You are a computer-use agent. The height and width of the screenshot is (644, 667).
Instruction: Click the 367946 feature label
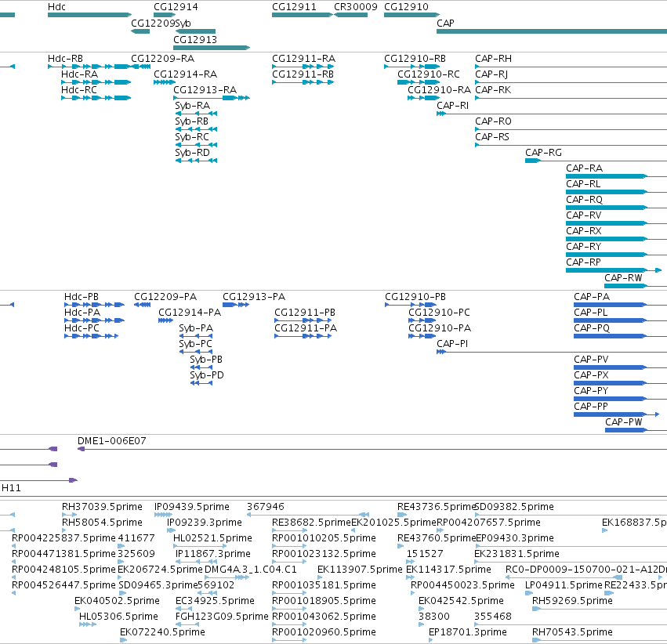tap(266, 507)
